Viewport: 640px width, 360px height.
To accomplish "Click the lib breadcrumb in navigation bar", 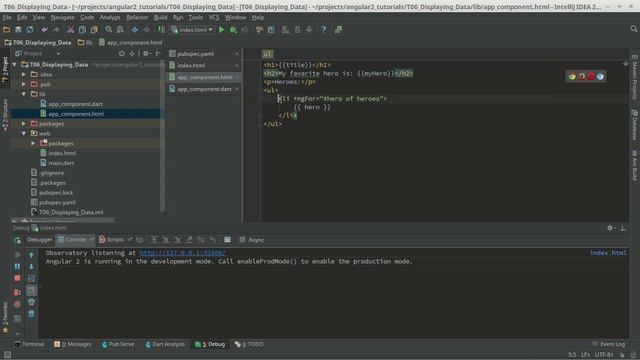I will tap(85, 42).
